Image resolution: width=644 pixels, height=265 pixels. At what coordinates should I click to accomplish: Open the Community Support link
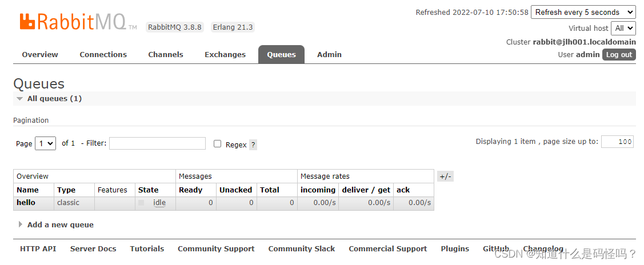point(216,248)
